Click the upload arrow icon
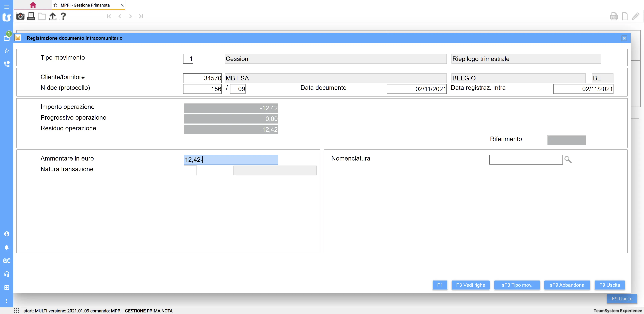644x314 pixels. [x=52, y=16]
